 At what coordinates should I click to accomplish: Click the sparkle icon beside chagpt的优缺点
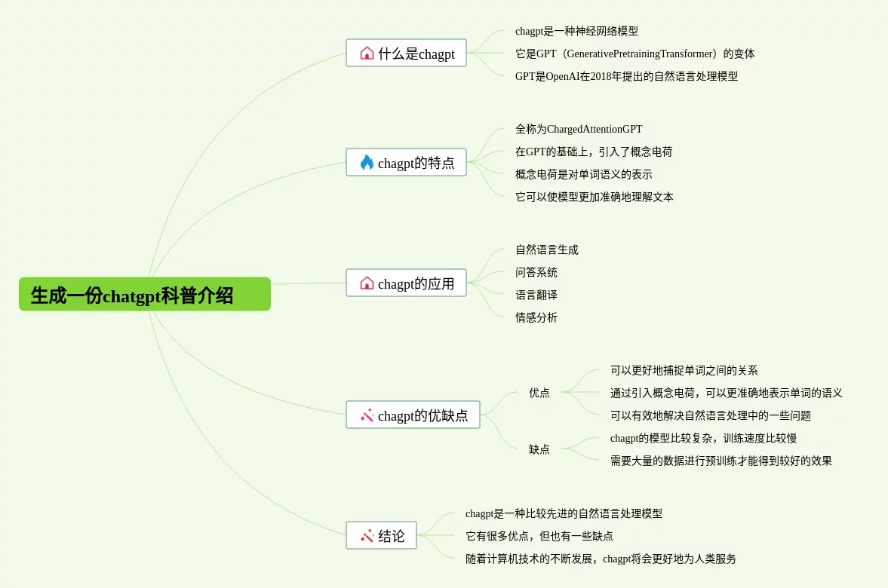(x=367, y=415)
